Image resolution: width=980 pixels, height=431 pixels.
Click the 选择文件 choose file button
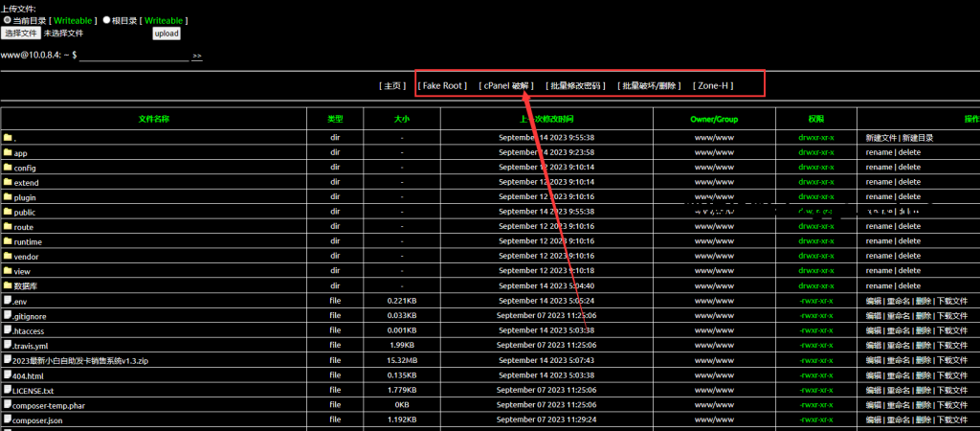(21, 33)
